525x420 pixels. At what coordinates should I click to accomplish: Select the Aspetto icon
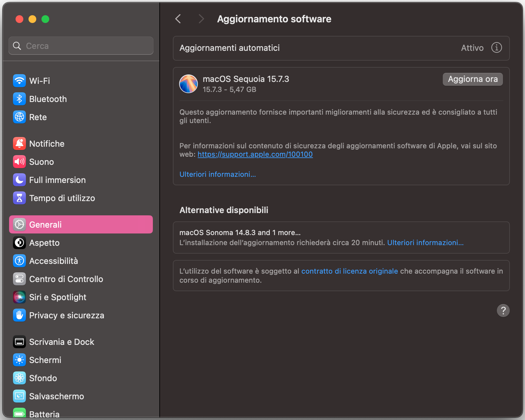(19, 243)
